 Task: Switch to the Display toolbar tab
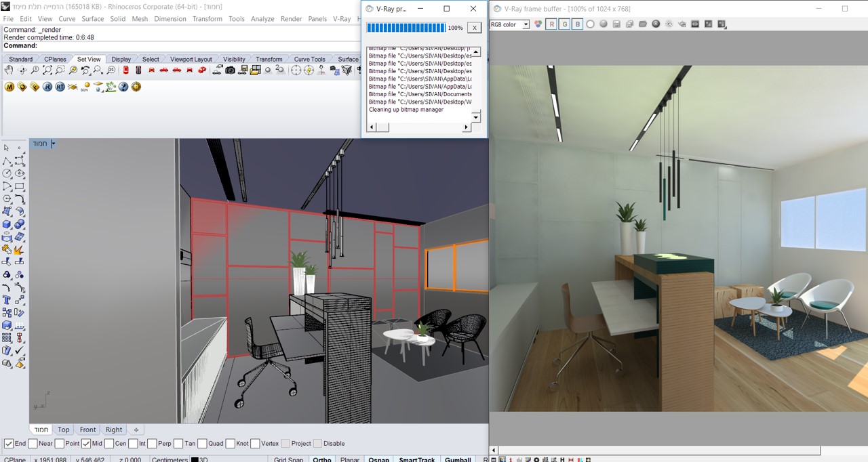(121, 59)
